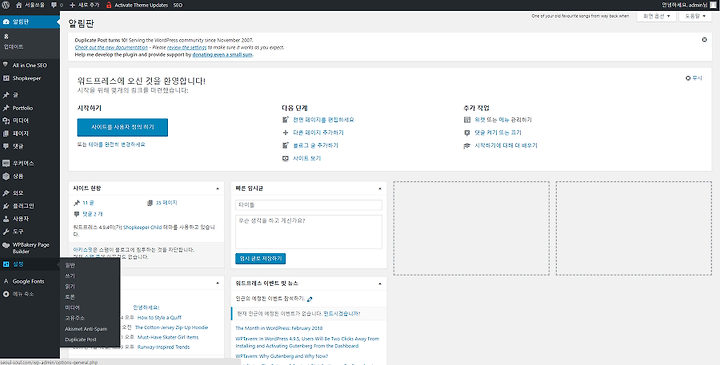This screenshot has height=365, width=720.
Task: Open the 위젯 또는 메뉴 관리하기 link
Action: 503,120
